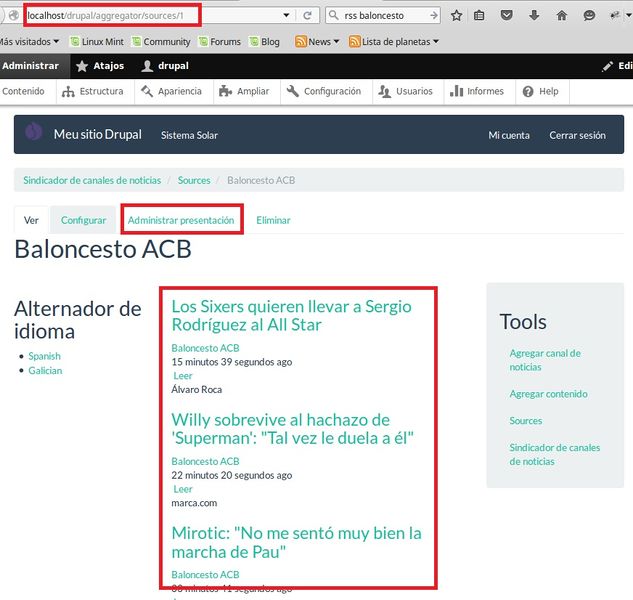Click the Configuración wrench icon
The height and width of the screenshot is (600, 633).
coord(292,91)
